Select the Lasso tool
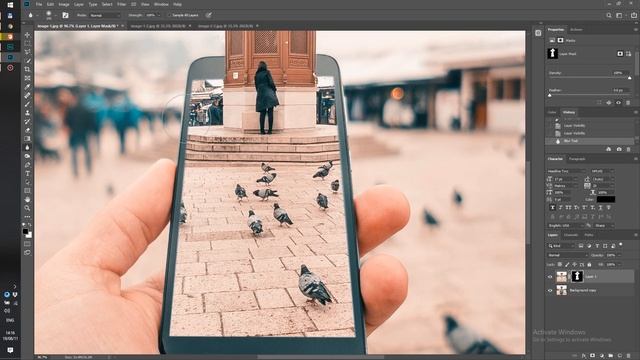 point(27,52)
